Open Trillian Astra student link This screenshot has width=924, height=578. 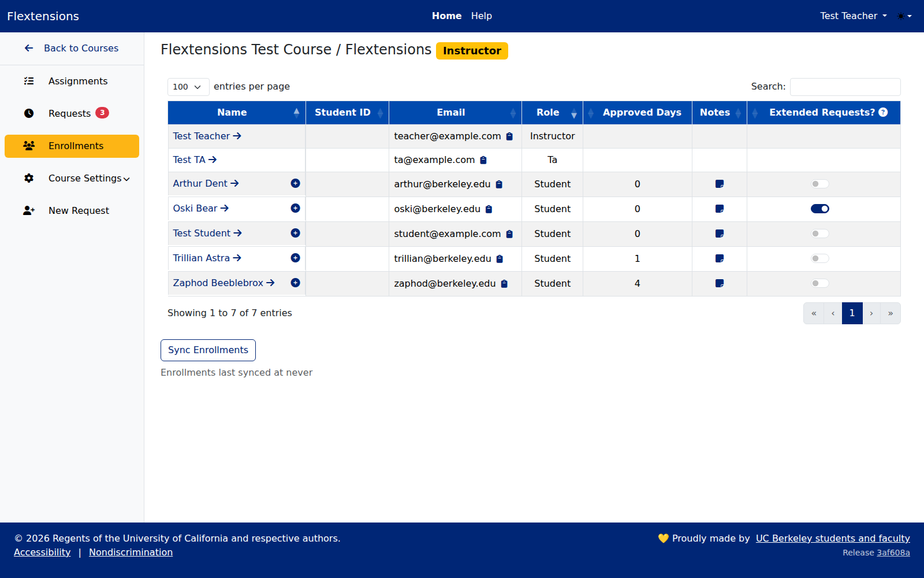[207, 258]
